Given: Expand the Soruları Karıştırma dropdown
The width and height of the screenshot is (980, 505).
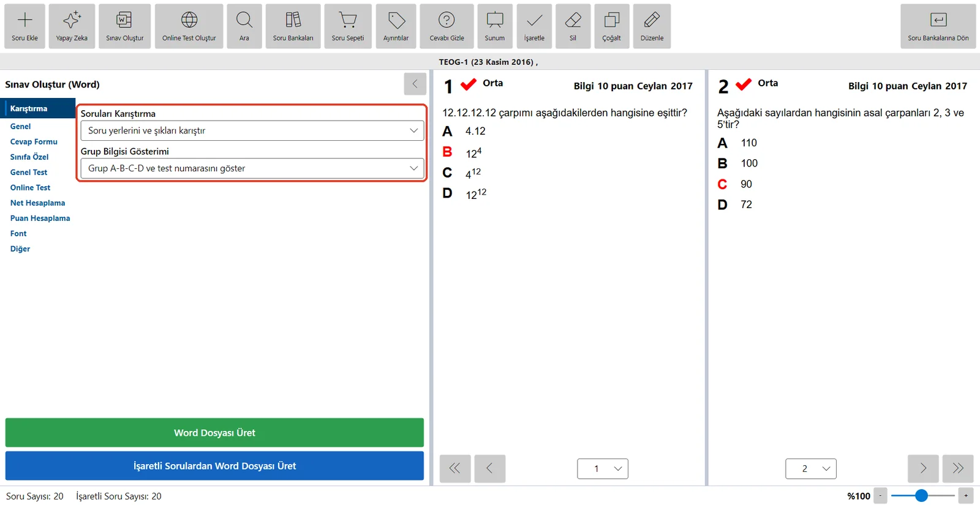Looking at the screenshot, I should click(252, 130).
